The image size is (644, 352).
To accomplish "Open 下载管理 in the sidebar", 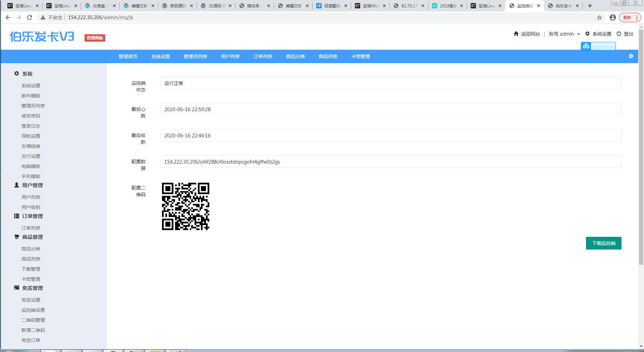I will tap(31, 269).
